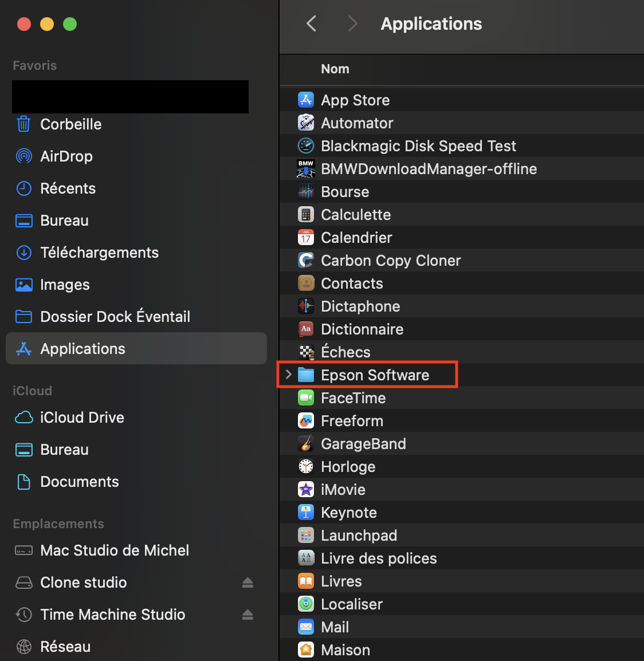
Task: Select iCloud Drive in the sidebar
Action: point(82,418)
